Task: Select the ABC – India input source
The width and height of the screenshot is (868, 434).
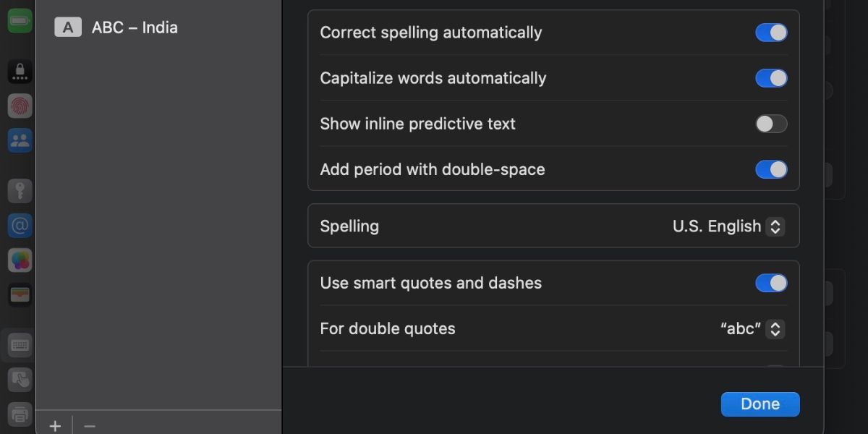Action: point(134,27)
